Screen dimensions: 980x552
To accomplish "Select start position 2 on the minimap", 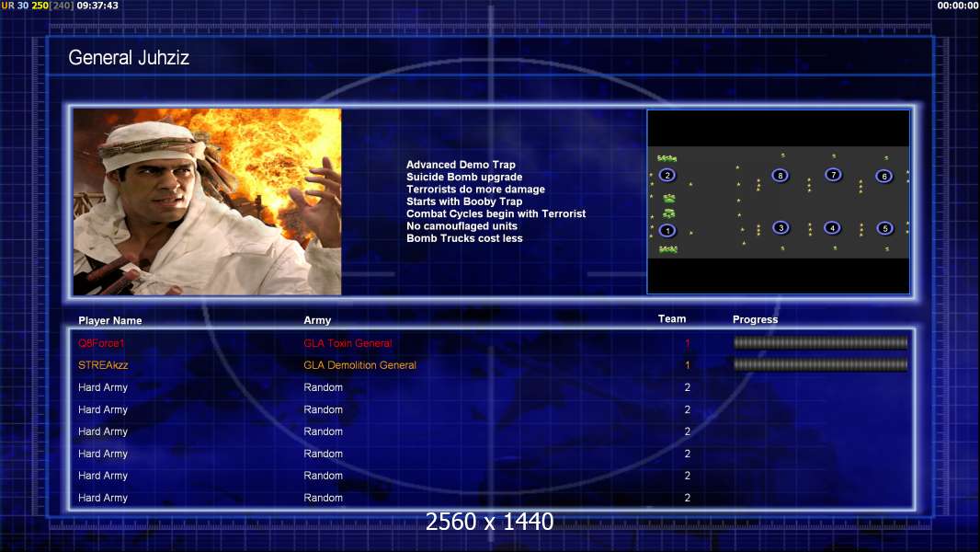I will (667, 175).
